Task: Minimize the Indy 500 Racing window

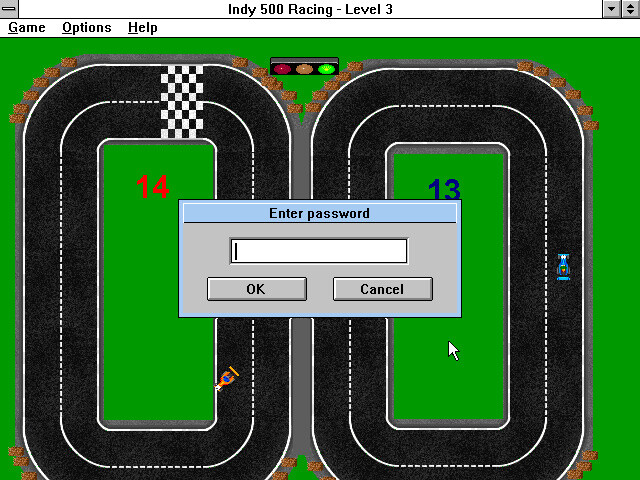Action: [x=611, y=9]
